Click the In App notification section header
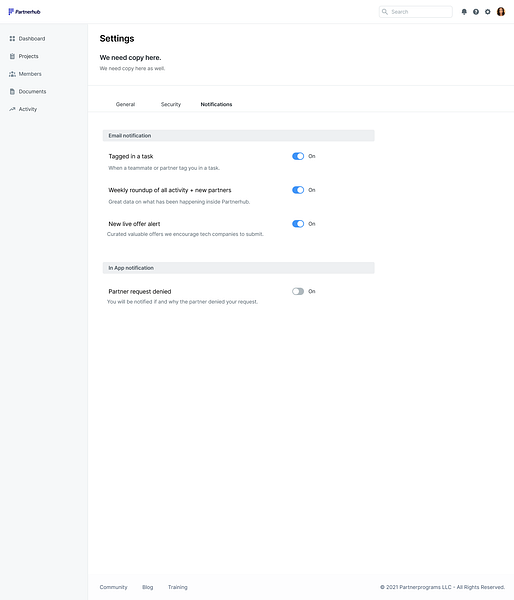 (238, 268)
